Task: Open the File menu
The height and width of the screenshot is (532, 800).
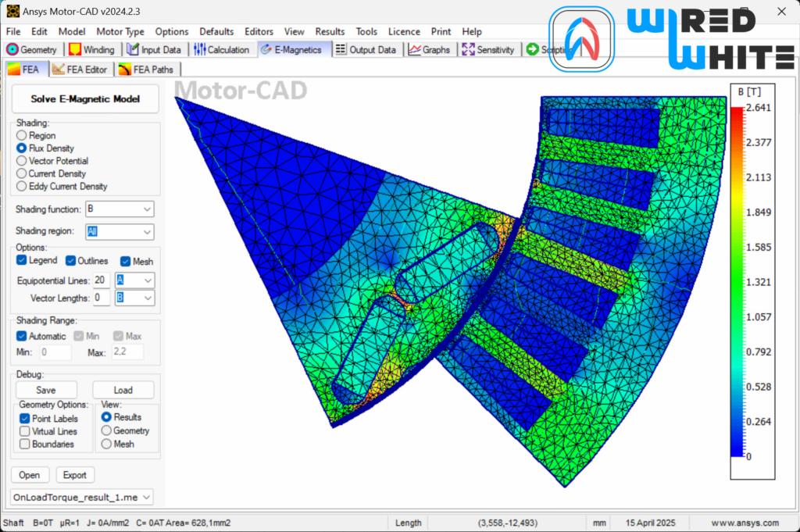Action: coord(13,31)
